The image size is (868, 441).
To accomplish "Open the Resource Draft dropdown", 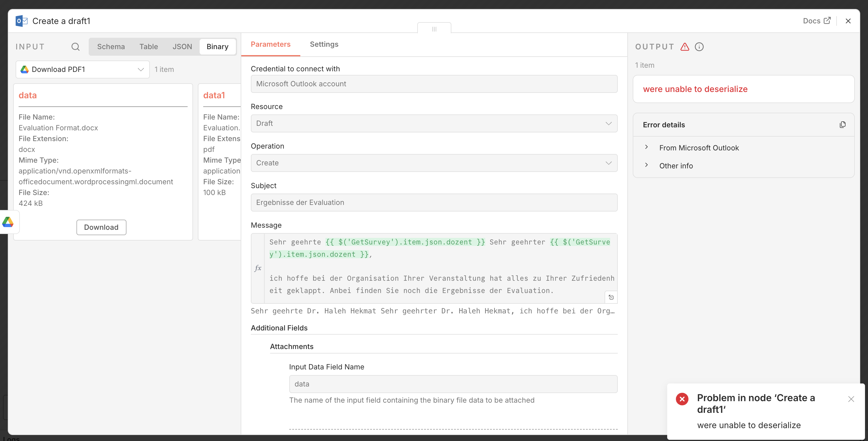I will click(434, 123).
